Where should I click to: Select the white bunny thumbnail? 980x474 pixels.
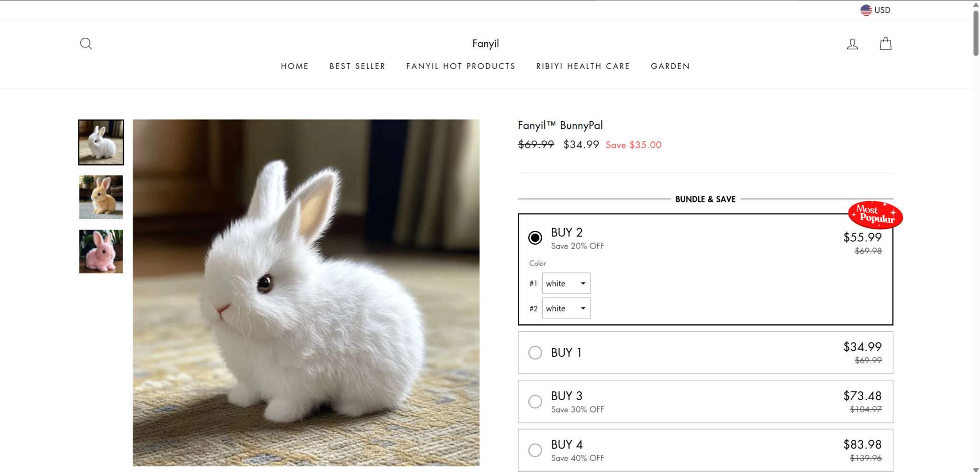point(101,142)
